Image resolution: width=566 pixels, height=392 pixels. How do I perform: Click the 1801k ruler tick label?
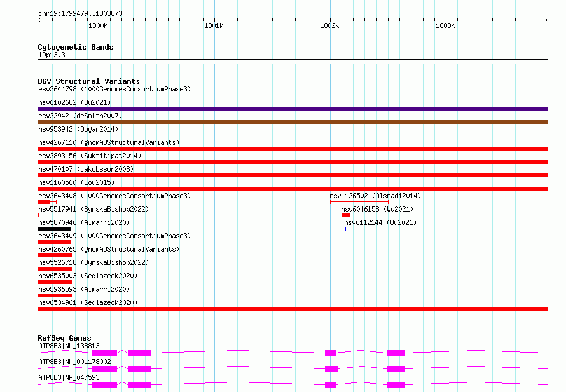pyautogui.click(x=214, y=25)
